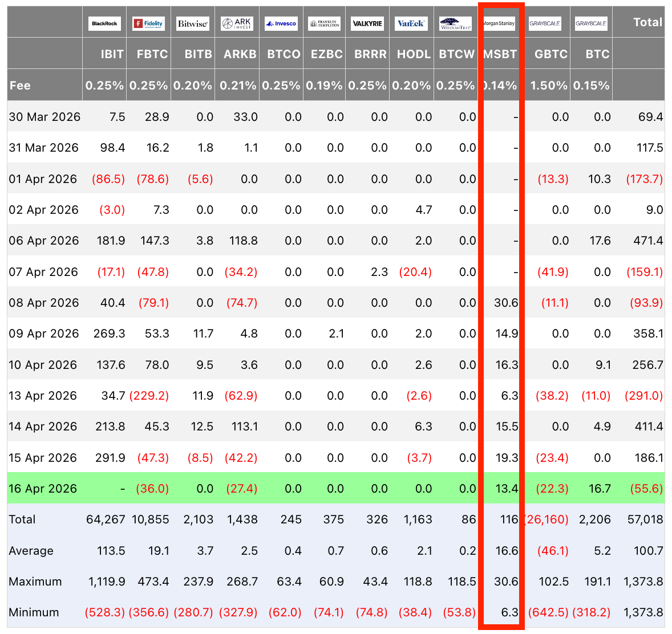Click the WisdomTree logo above BTCW
The height and width of the screenshot is (634, 672).
tap(456, 23)
